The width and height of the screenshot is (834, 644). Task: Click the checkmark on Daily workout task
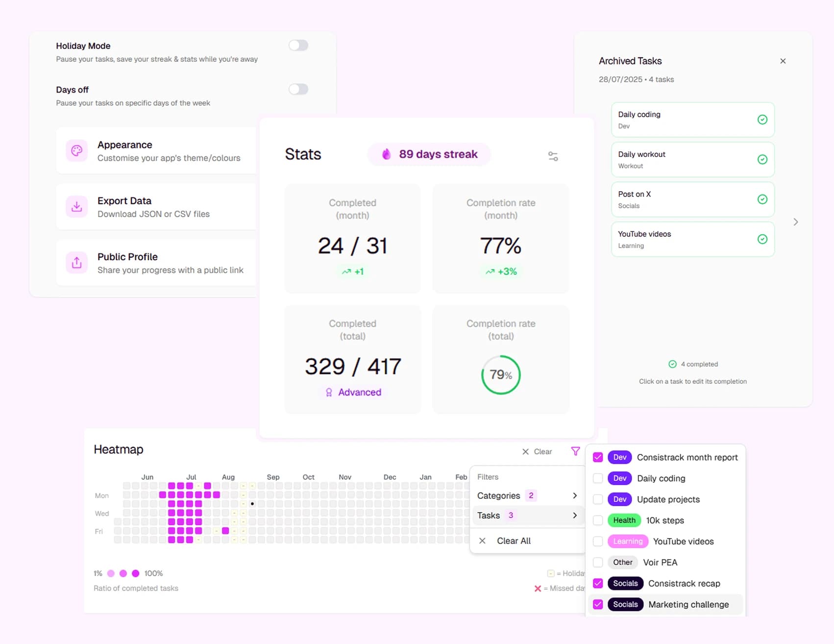(762, 159)
